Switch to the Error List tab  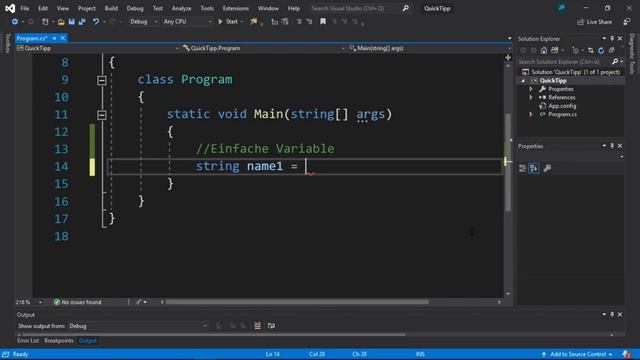[28, 340]
